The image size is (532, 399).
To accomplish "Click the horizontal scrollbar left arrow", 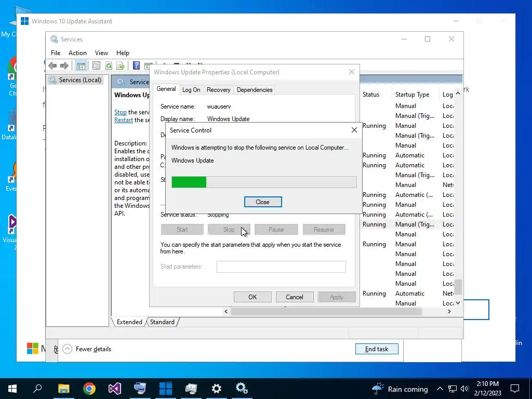I will tap(226, 312).
